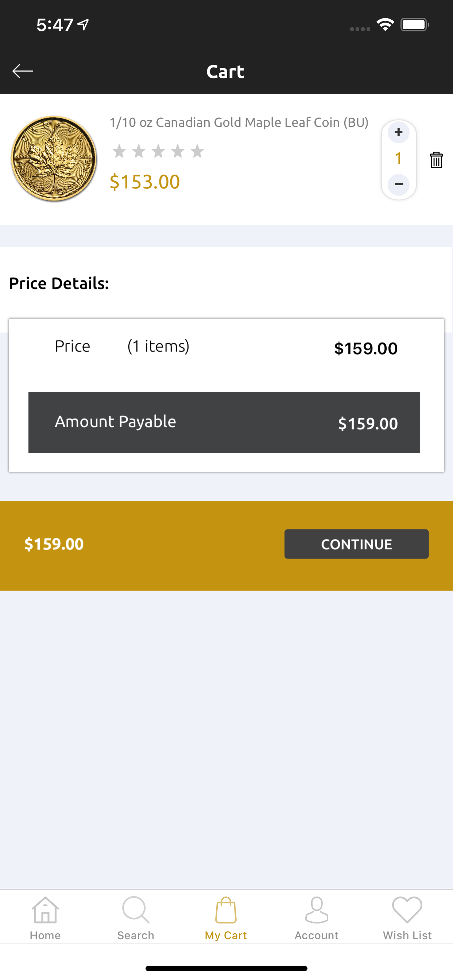Image resolution: width=453 pixels, height=980 pixels.
Task: Go to the Wish List tab
Action: [407, 918]
